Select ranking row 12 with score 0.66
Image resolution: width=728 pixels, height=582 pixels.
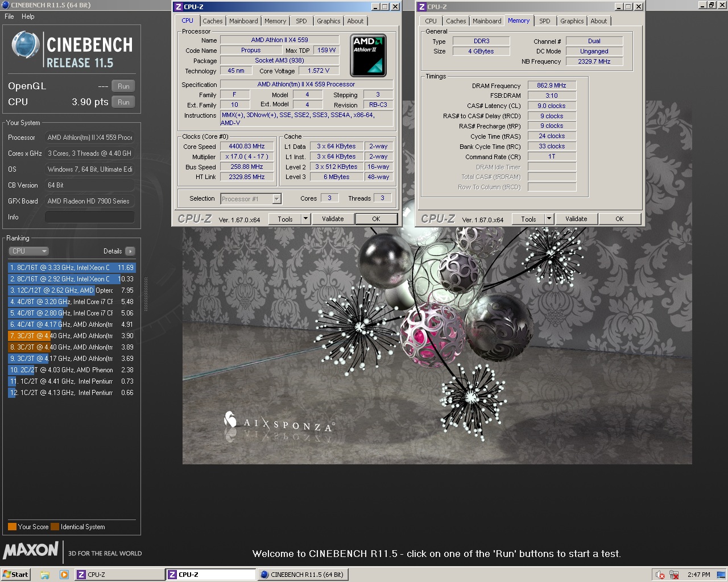pyautogui.click(x=72, y=393)
